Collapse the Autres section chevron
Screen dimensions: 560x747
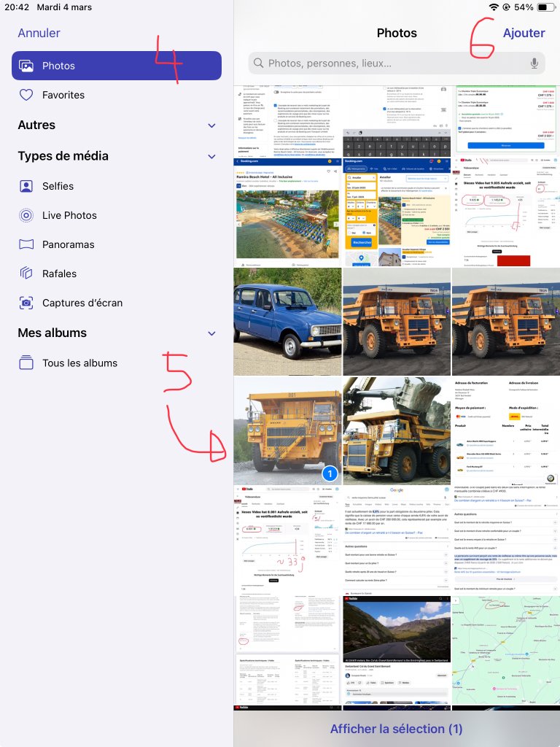[211, 126]
